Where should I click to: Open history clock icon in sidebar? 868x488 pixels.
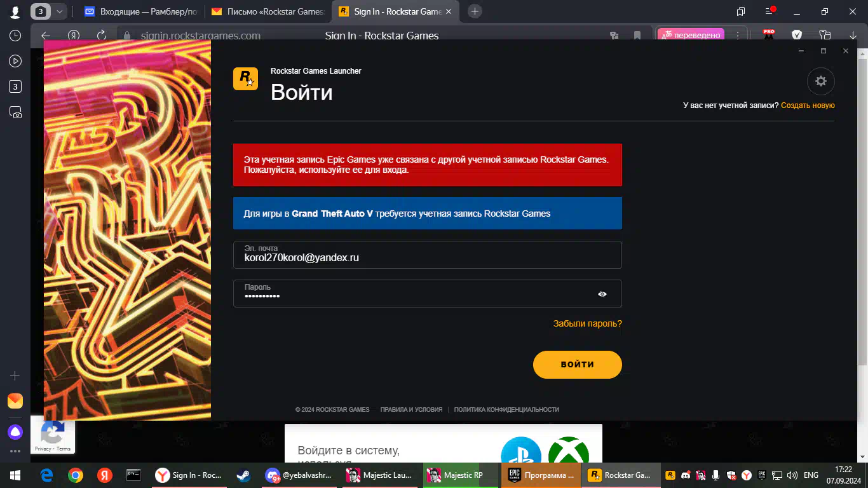[15, 36]
